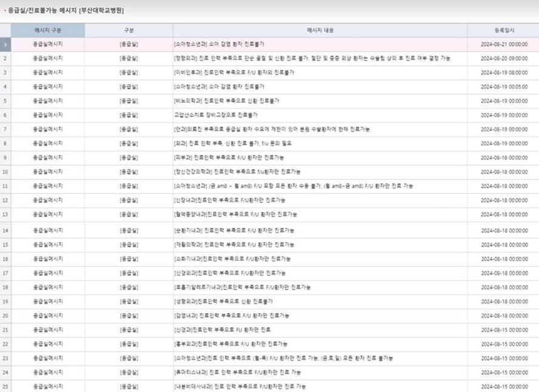Click the [소아청소년과] 금 am8 ~ 월 am8 message
Screen dimensions: 539x392
(x=293, y=186)
